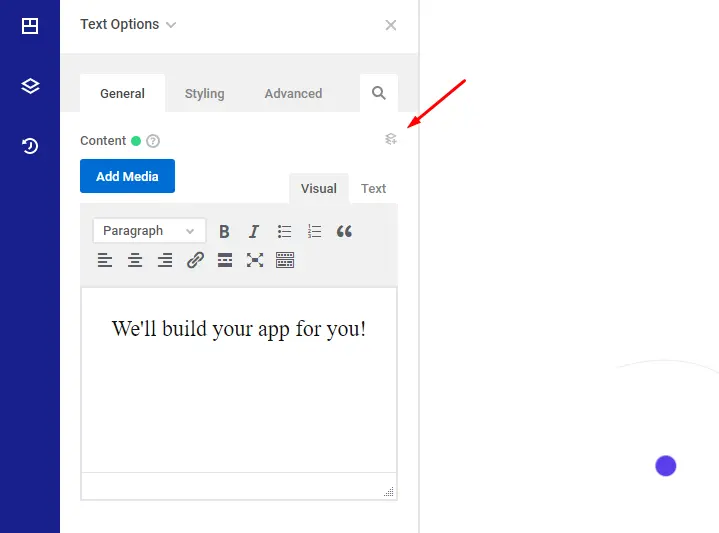This screenshot has height=533, width=719.
Task: Toggle bold formatting
Action: point(224,232)
